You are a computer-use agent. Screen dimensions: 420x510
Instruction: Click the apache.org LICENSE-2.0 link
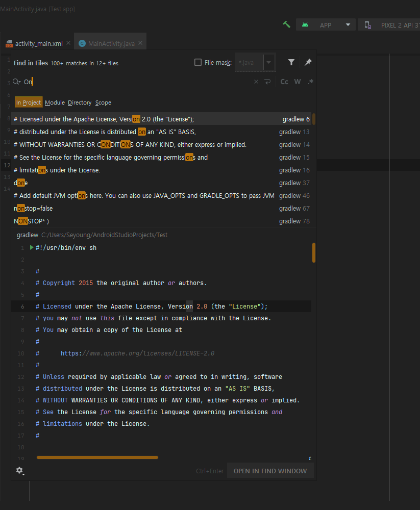[x=137, y=353]
